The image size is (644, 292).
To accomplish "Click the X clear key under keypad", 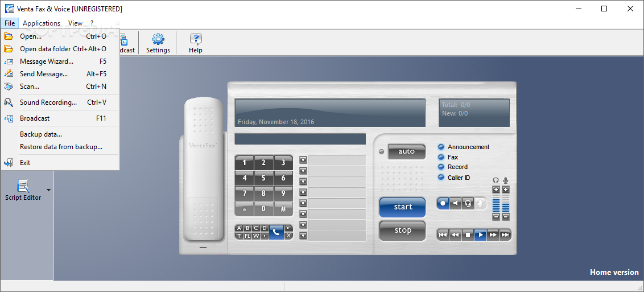I will coord(289,236).
